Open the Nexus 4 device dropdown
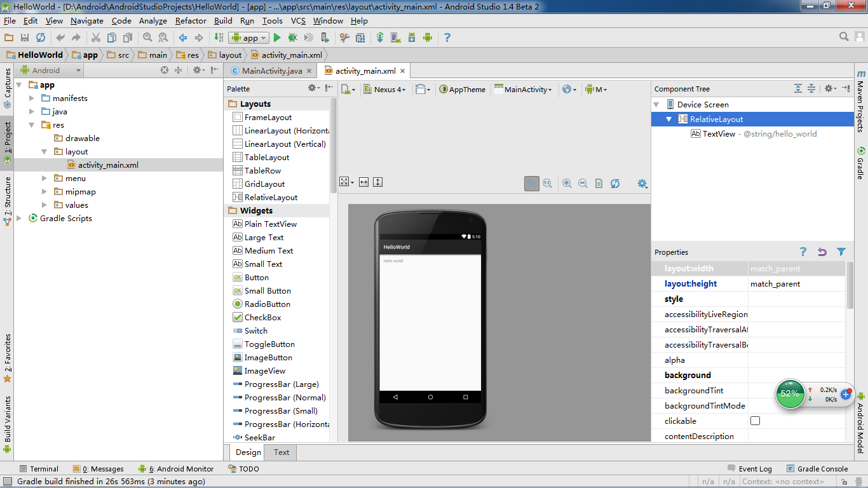The height and width of the screenshot is (488, 868). click(x=384, y=90)
